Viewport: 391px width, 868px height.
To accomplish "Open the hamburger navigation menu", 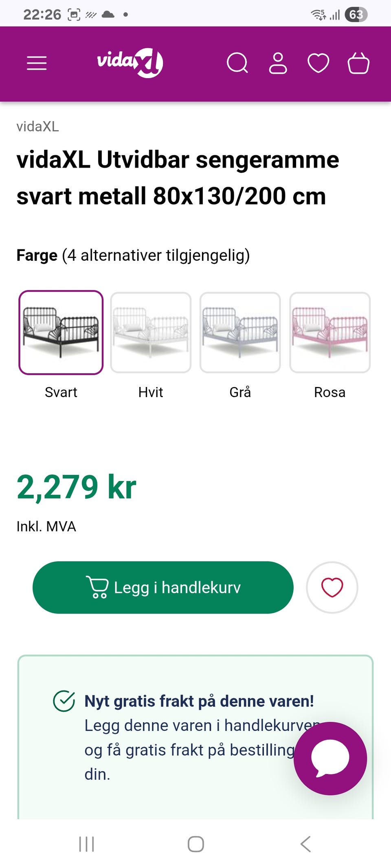I will [x=37, y=63].
